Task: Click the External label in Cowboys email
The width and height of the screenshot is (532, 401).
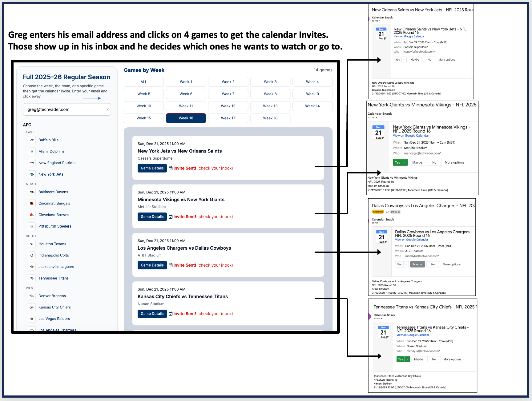Action: point(378,212)
